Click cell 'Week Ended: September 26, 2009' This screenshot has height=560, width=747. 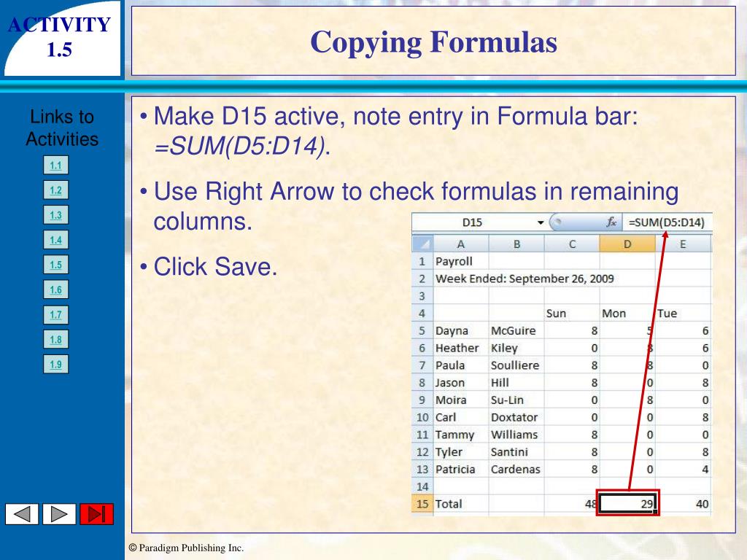point(525,279)
